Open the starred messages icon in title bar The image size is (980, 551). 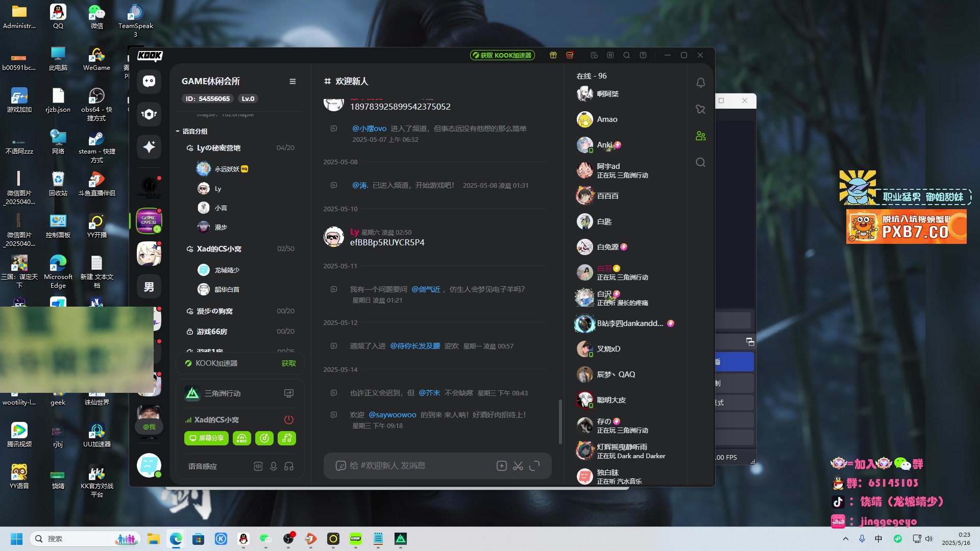click(x=594, y=55)
